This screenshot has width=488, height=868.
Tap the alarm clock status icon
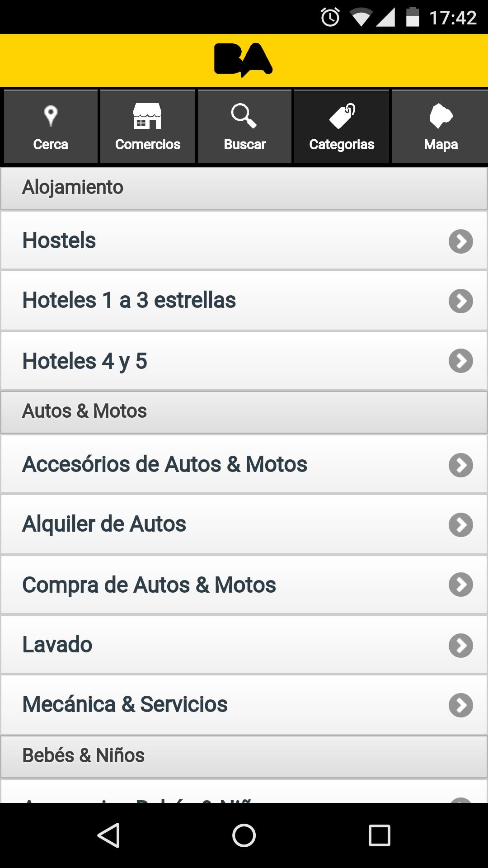330,18
